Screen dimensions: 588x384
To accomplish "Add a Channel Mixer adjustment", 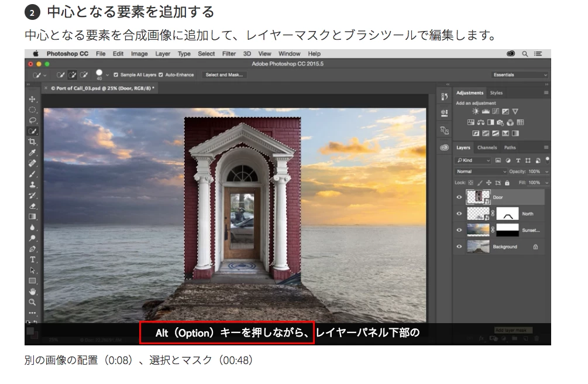I will tap(510, 122).
